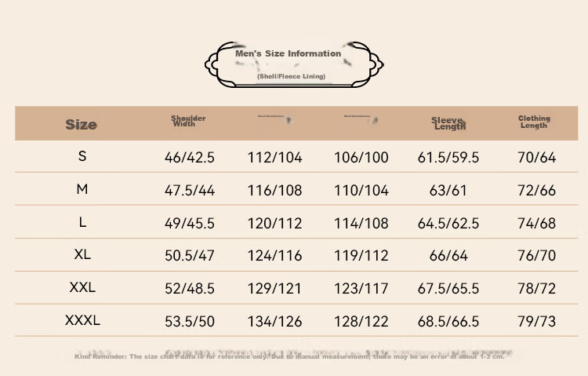The width and height of the screenshot is (588, 376).
Task: Click the Shoulder Width column header
Action: [x=188, y=121]
